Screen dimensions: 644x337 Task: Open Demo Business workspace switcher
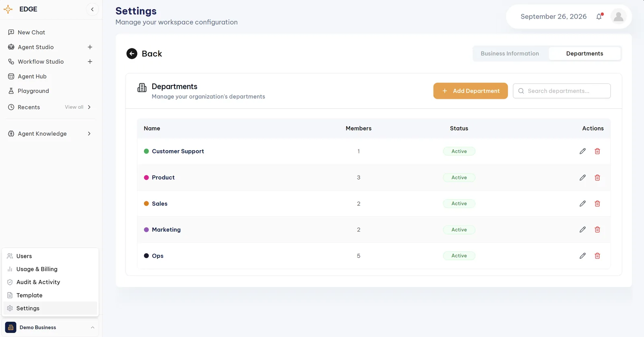pos(50,327)
